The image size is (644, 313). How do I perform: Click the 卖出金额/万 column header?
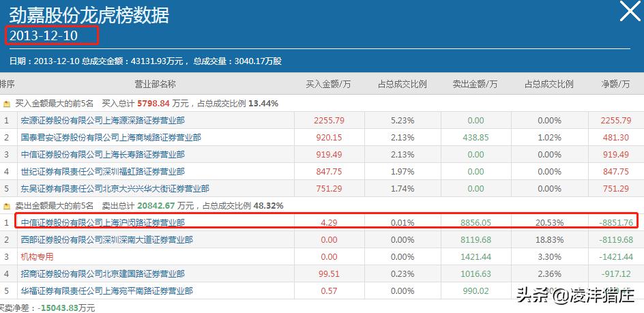[475, 84]
